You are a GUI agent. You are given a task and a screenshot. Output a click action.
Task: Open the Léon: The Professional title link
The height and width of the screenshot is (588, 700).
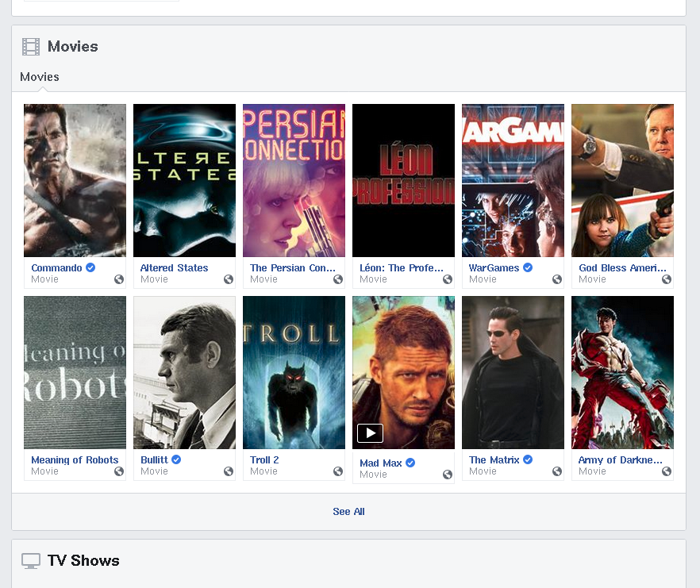(x=402, y=268)
